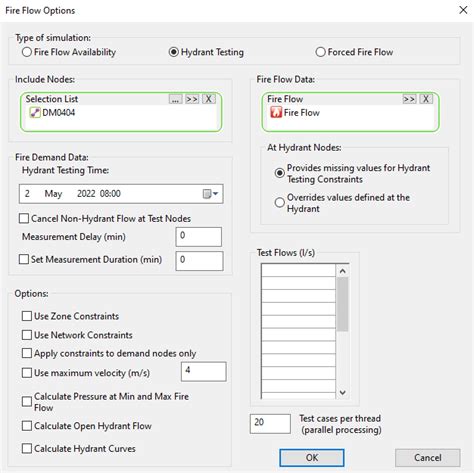Click the >> button in Fire Flow box
This screenshot has width=474, height=473.
tap(409, 99)
